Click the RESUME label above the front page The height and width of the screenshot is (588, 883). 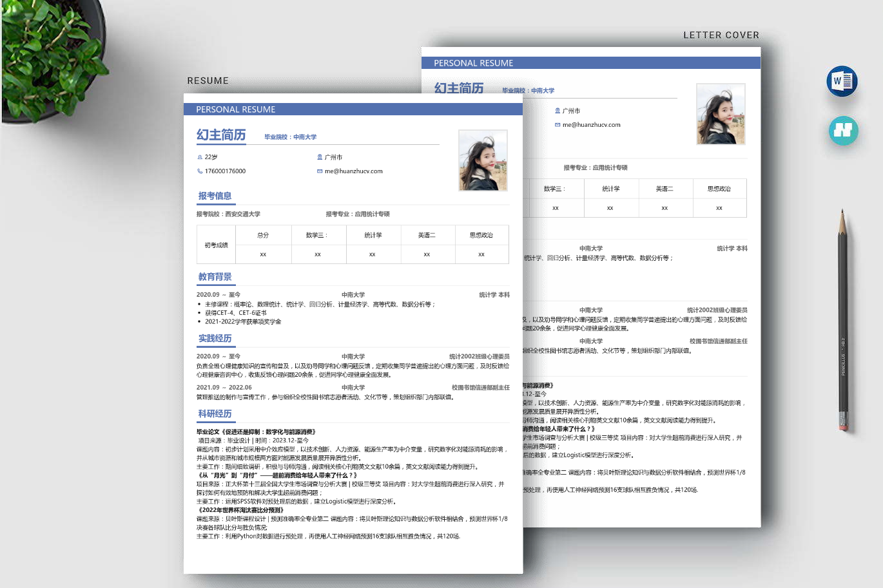(208, 81)
